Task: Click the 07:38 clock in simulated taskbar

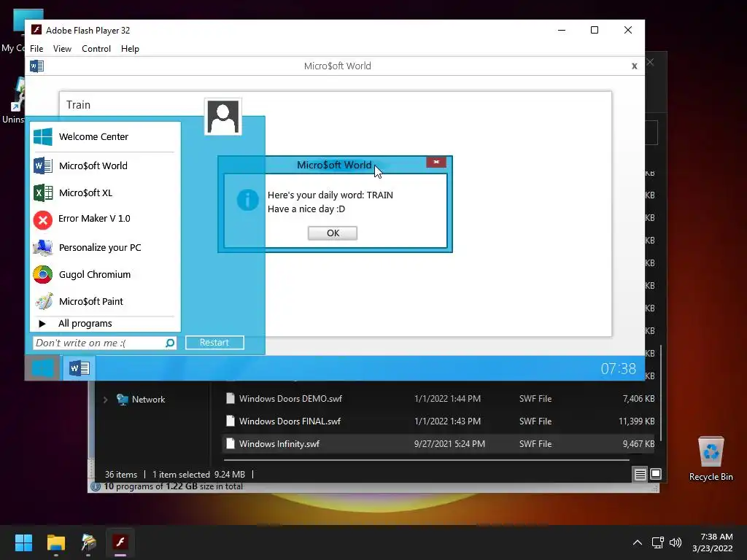Action: tap(618, 368)
